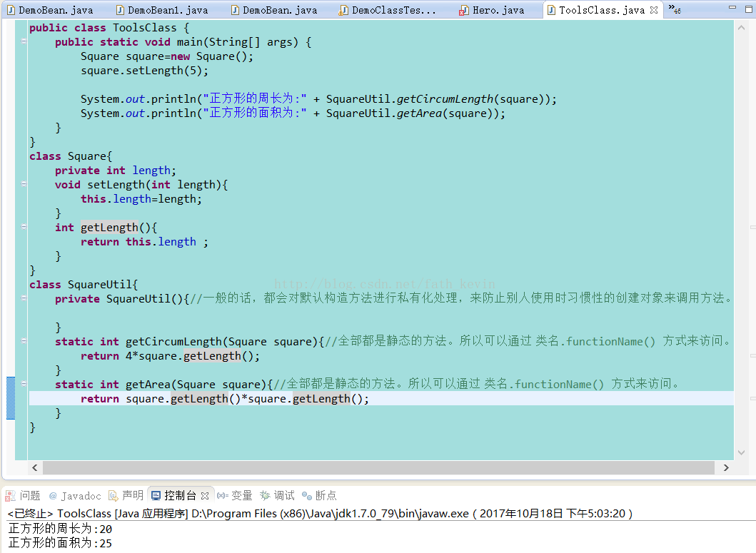Close the 控制台 console view
Viewport: 756px width, 553px height.
tap(205, 496)
